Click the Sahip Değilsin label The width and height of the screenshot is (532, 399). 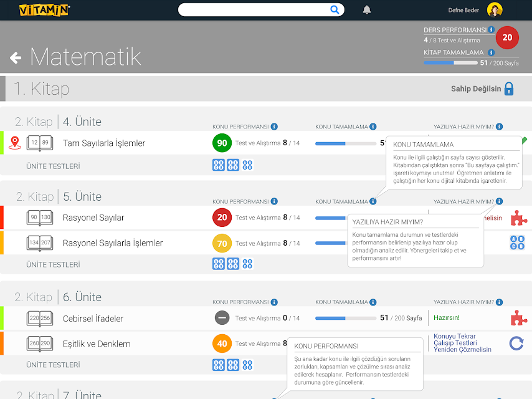476,89
